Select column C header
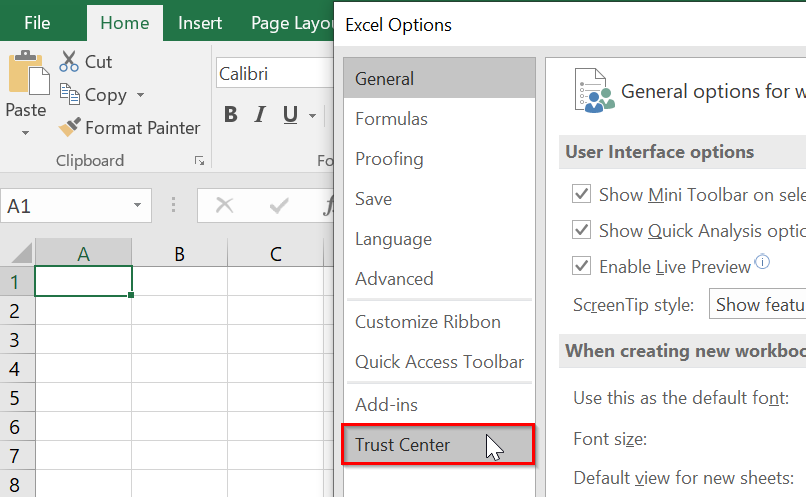Screen dimensions: 806x497 coord(276,253)
